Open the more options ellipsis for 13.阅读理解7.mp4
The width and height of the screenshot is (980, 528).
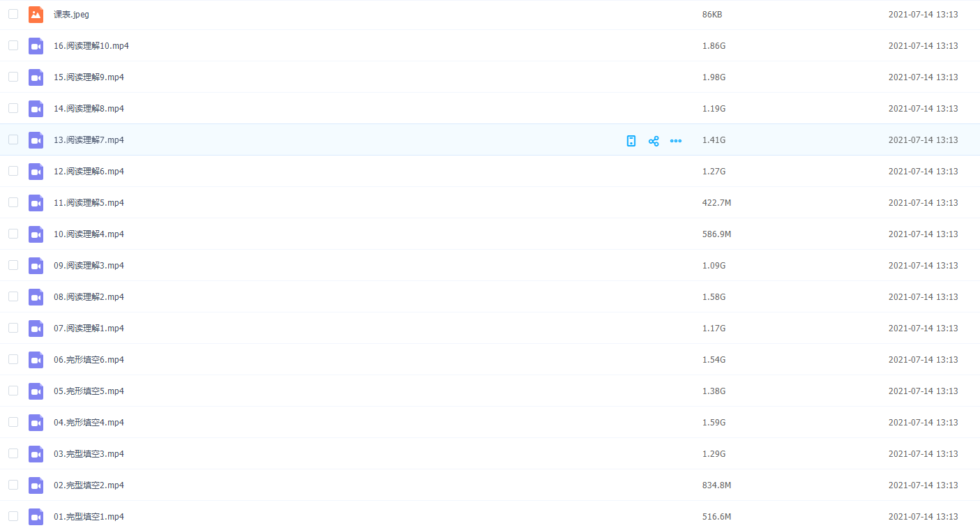pyautogui.click(x=675, y=141)
